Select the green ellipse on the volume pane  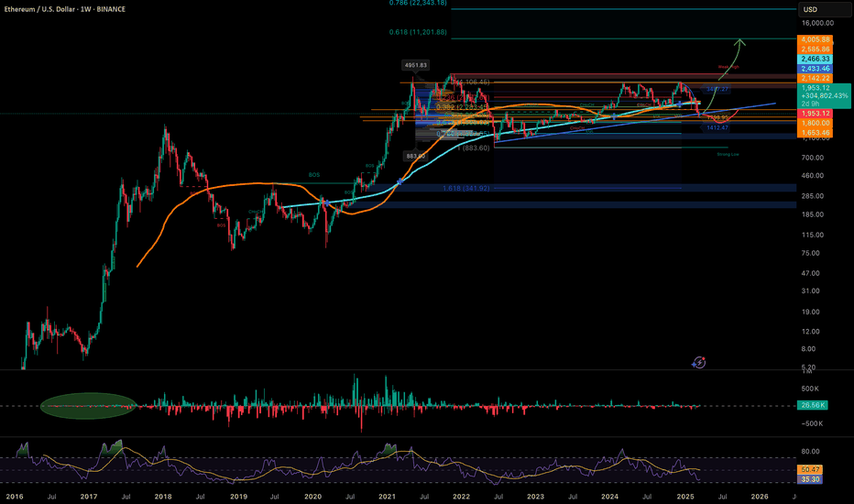88,406
